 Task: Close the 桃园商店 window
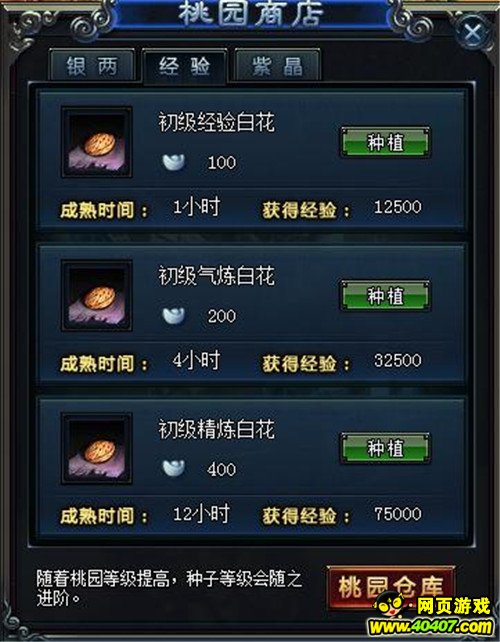click(473, 32)
